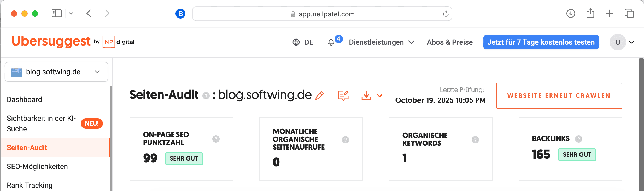644x191 pixels.
Task: Click Jetzt für 7 Tage kostenlos testen
Action: (x=541, y=42)
